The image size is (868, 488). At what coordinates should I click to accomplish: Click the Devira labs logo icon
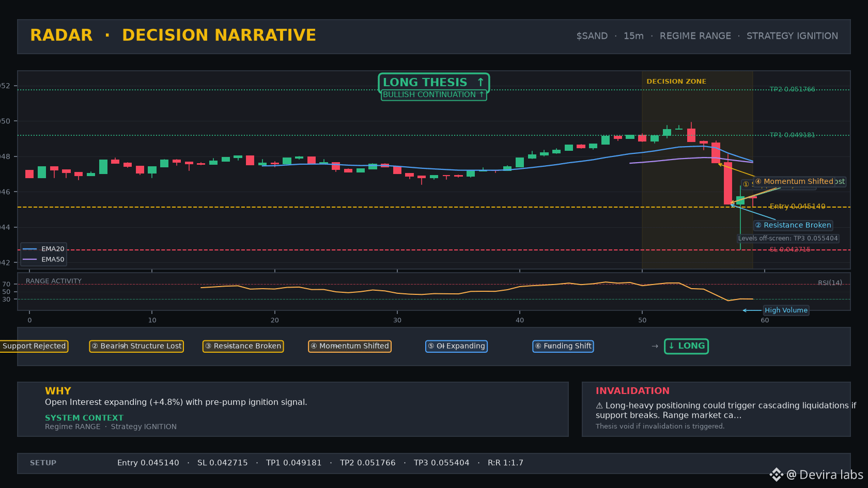[776, 475]
